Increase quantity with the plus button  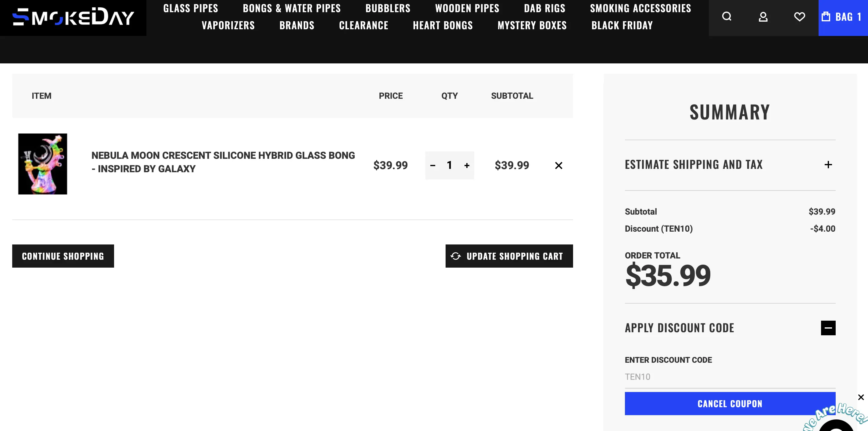click(x=467, y=165)
